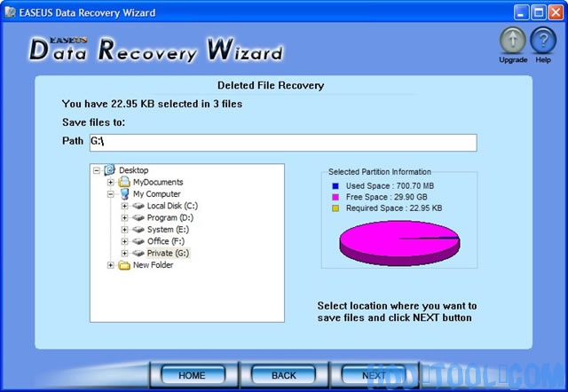
Task: Click Office (F:) drive icon
Action: coord(138,241)
